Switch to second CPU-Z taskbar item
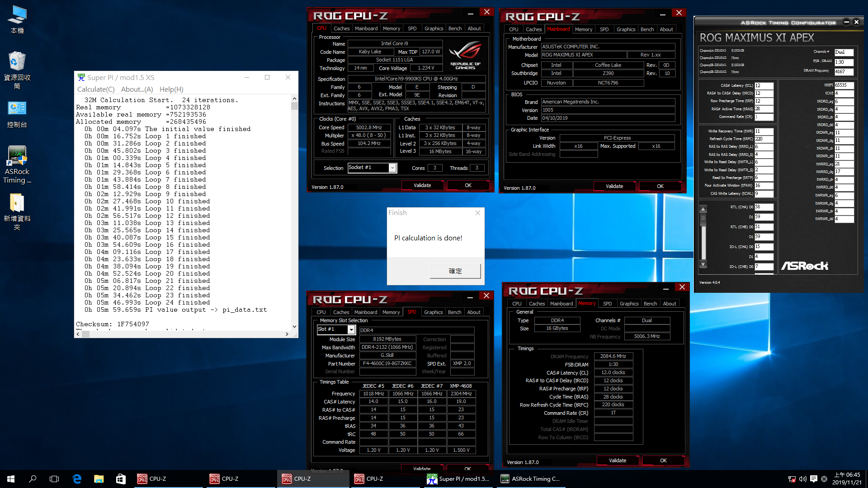868x488 pixels. tap(240, 479)
